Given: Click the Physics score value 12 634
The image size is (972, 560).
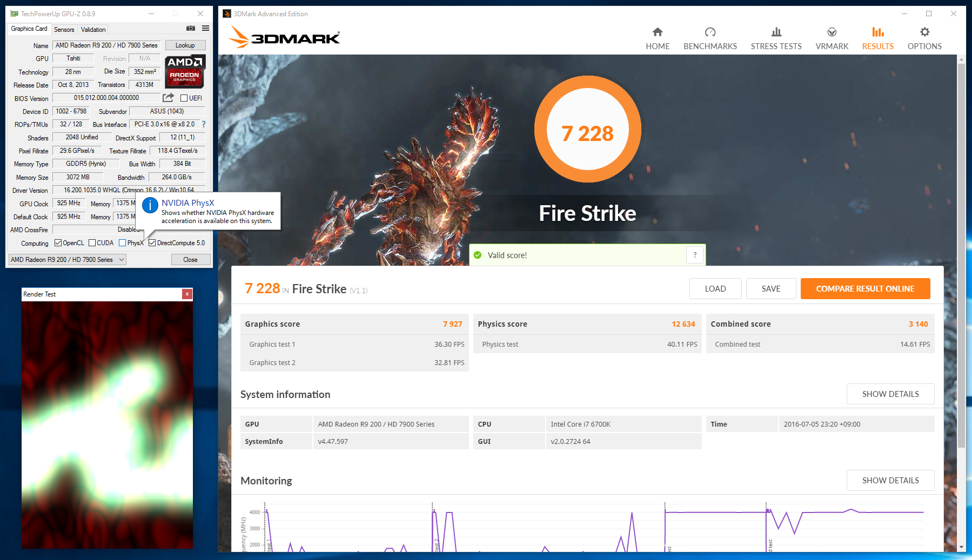Looking at the screenshot, I should tap(683, 324).
